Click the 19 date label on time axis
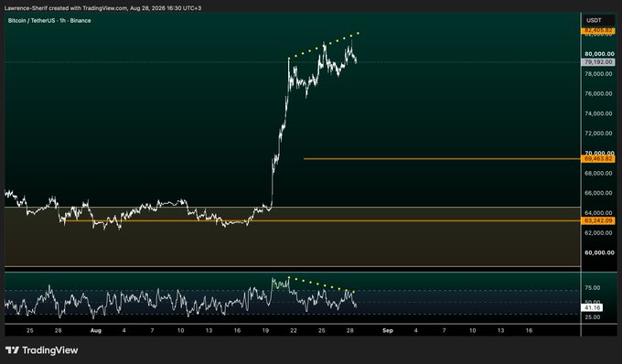Screen dimensions: 622x364 [x=265, y=330]
